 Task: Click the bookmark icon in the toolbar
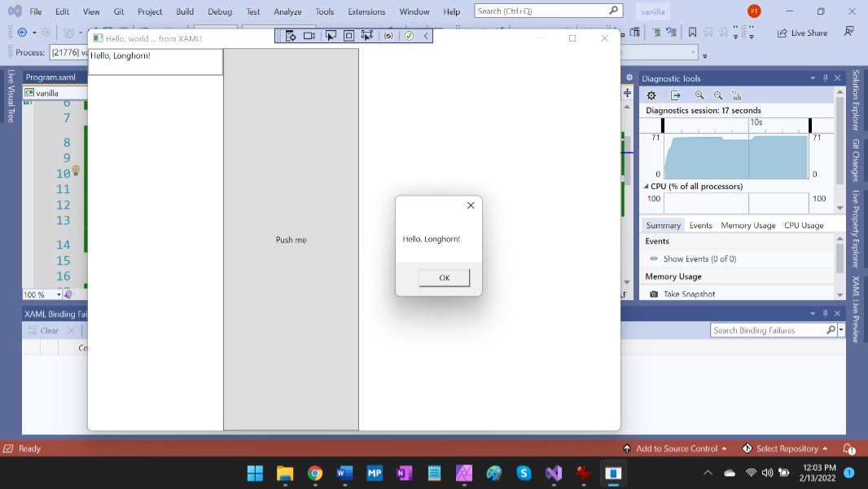[x=692, y=33]
